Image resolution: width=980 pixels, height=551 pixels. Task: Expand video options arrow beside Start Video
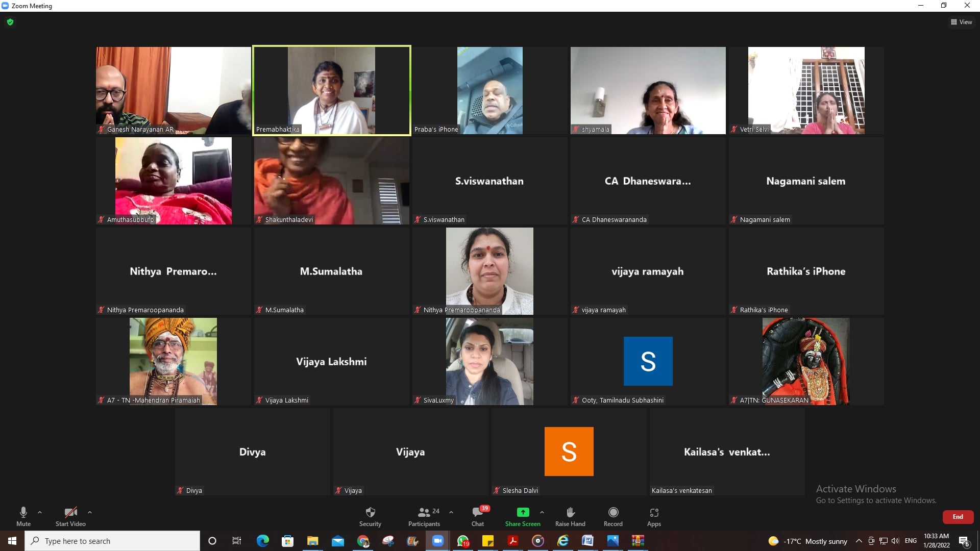click(x=90, y=512)
